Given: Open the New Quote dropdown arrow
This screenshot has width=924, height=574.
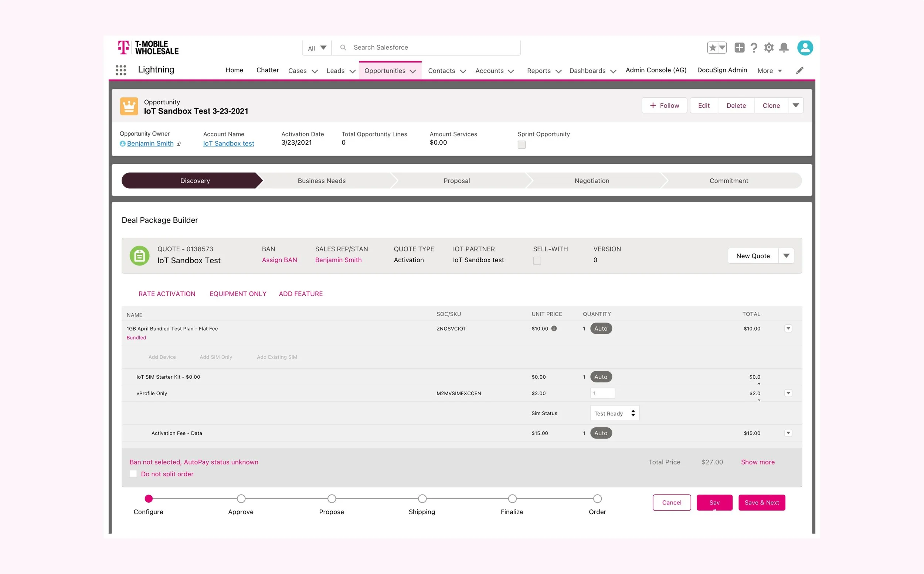Looking at the screenshot, I should pos(786,256).
